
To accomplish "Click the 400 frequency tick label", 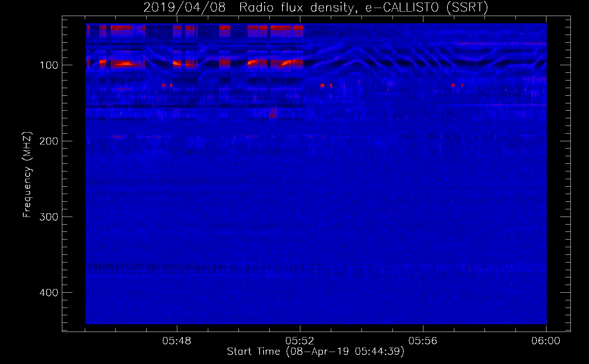I will 49,292.
